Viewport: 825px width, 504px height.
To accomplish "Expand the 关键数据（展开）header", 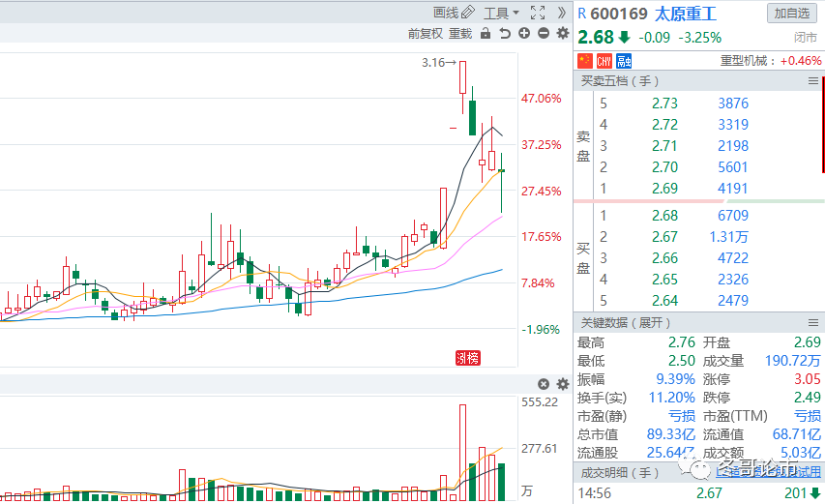I will point(626,322).
